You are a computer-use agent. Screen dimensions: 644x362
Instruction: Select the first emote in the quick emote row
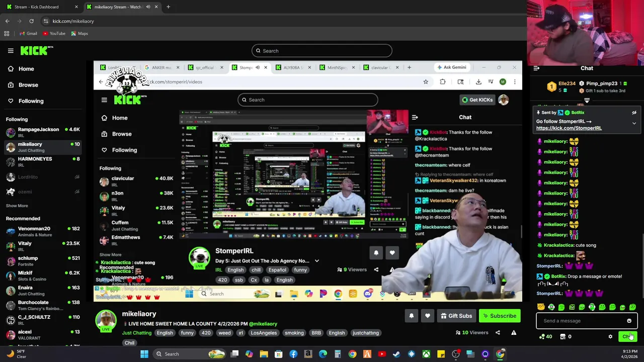coord(541,307)
